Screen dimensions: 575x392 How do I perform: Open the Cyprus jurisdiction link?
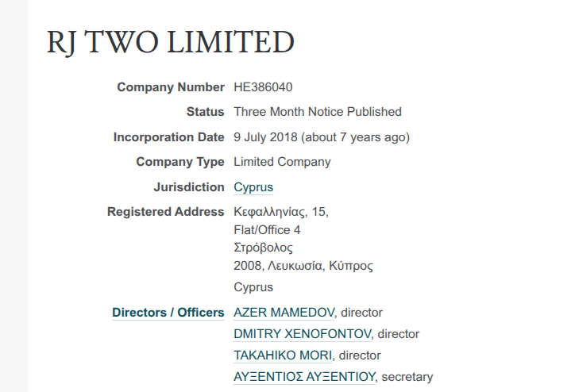click(253, 187)
